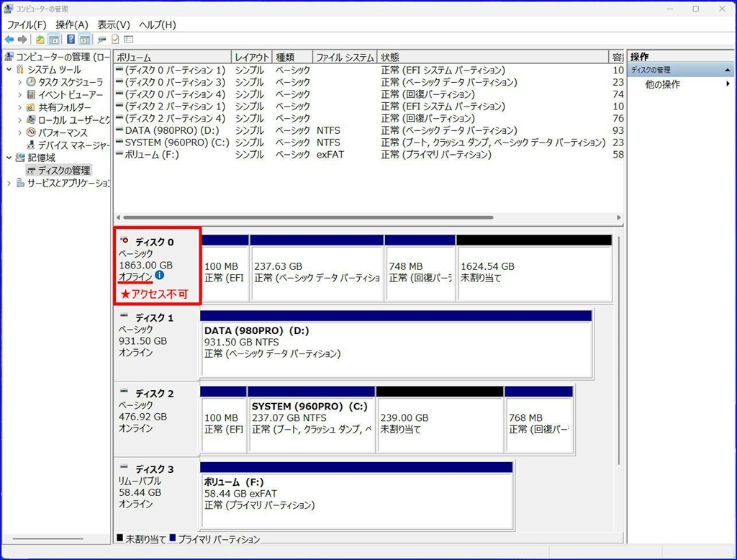Open the ヘルプ(H) menu
This screenshot has height=560, width=737.
[158, 24]
